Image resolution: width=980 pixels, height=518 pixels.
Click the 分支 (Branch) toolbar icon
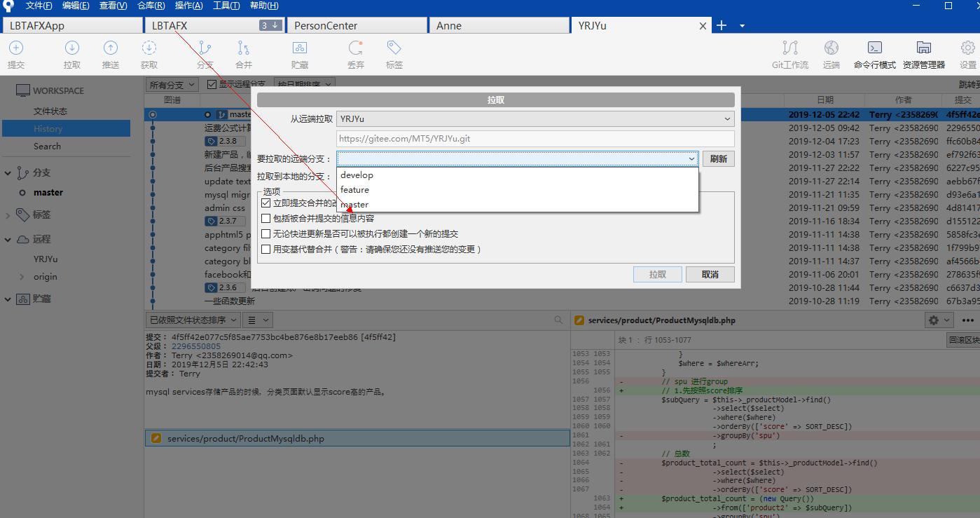click(205, 48)
